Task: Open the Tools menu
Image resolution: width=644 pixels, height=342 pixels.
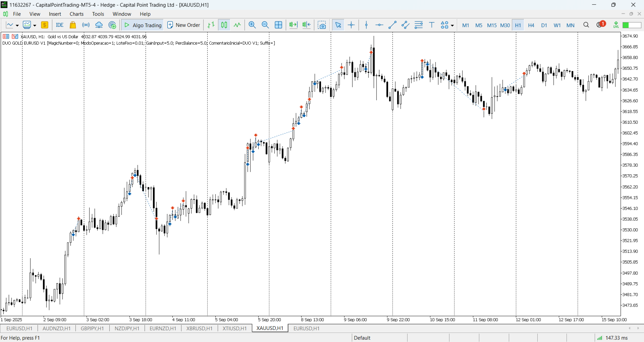Action: 98,14
